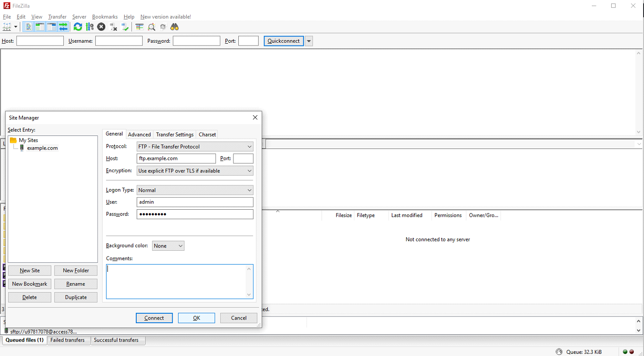Open the Site Manager toolbar icon
Screen dimensions: 644x356
(x=7, y=27)
